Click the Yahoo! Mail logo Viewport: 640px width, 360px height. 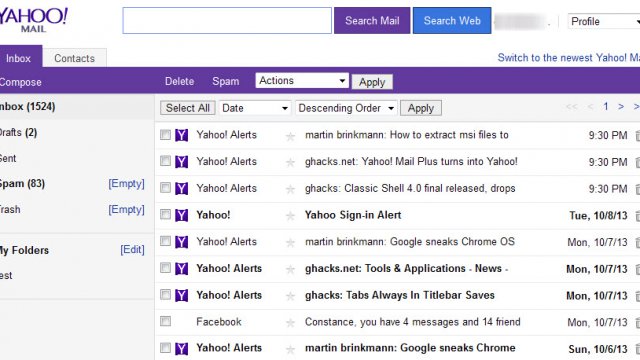33,19
